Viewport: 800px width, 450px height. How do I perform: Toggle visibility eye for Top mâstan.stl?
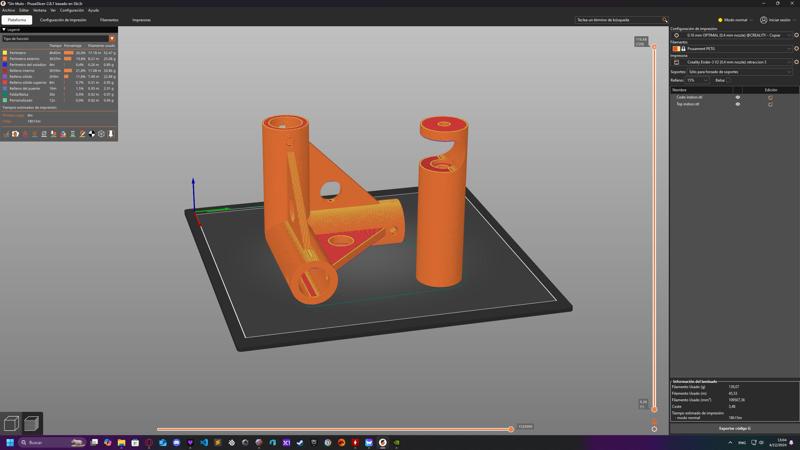738,104
